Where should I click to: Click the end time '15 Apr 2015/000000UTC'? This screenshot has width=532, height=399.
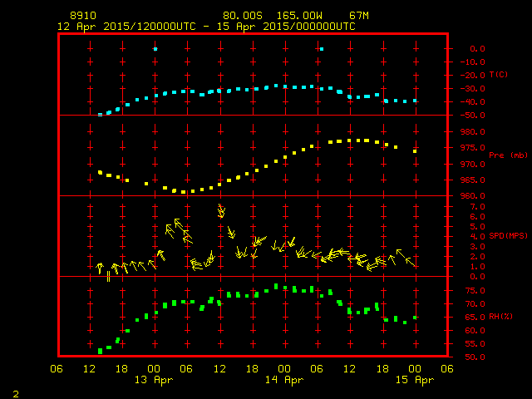[286, 27]
